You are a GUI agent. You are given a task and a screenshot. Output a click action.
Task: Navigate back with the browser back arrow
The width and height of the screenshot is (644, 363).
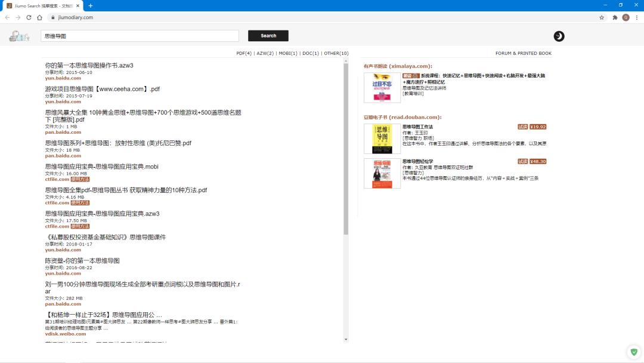point(7,17)
